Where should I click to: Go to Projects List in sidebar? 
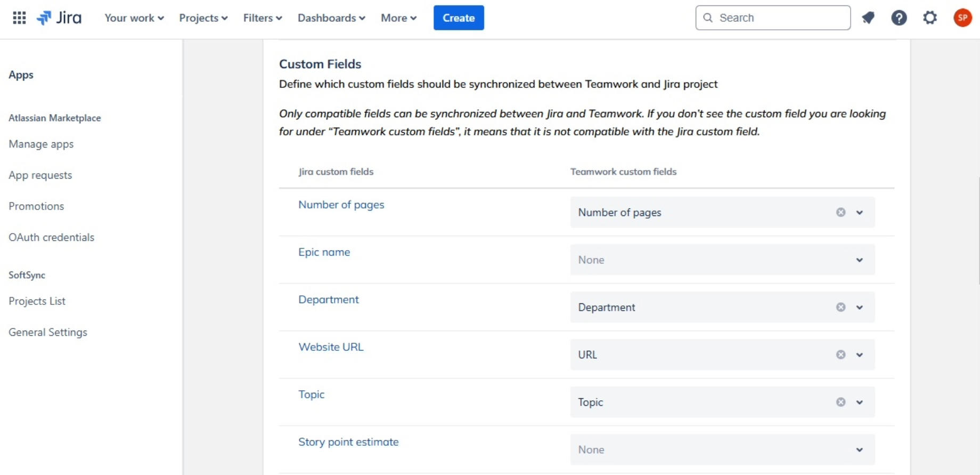(x=37, y=301)
